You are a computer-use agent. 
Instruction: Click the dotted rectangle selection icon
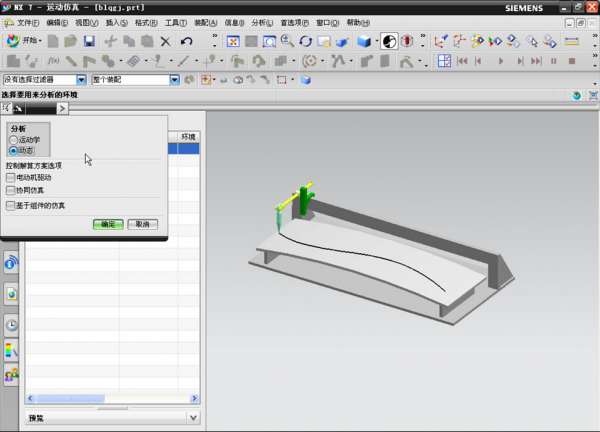(282, 80)
